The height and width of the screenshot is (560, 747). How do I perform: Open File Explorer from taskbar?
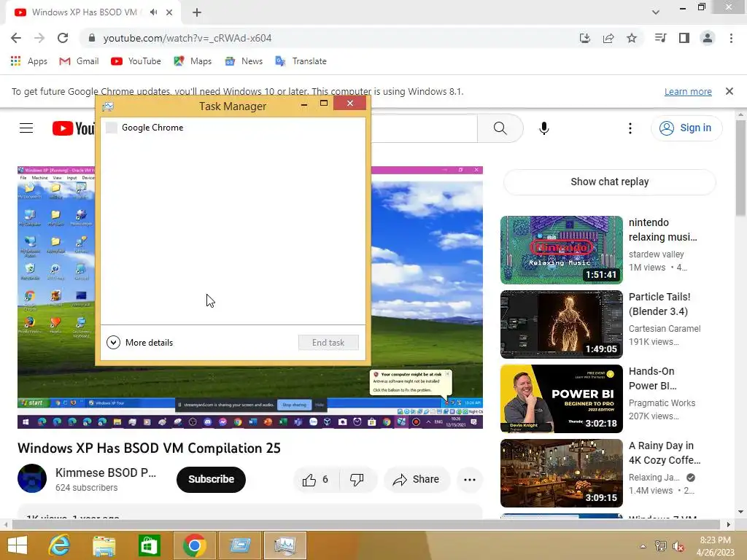click(x=104, y=545)
